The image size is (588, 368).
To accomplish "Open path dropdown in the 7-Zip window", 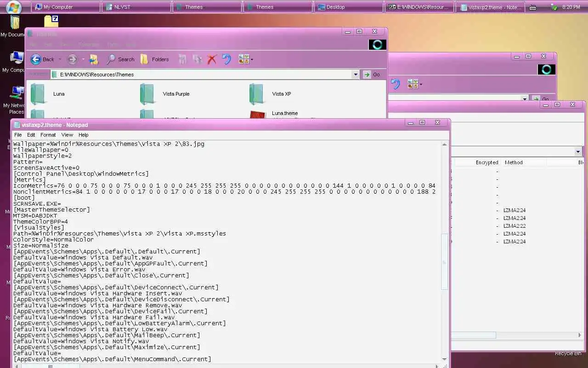I will [578, 152].
